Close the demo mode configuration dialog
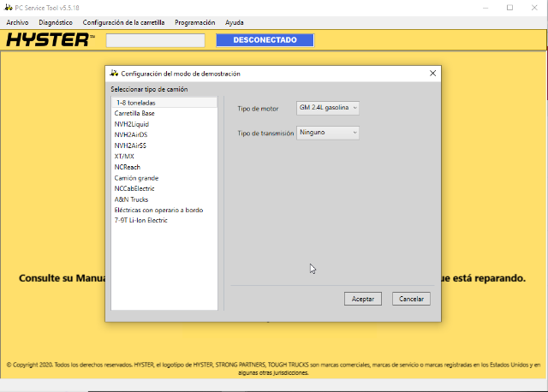 (x=432, y=74)
